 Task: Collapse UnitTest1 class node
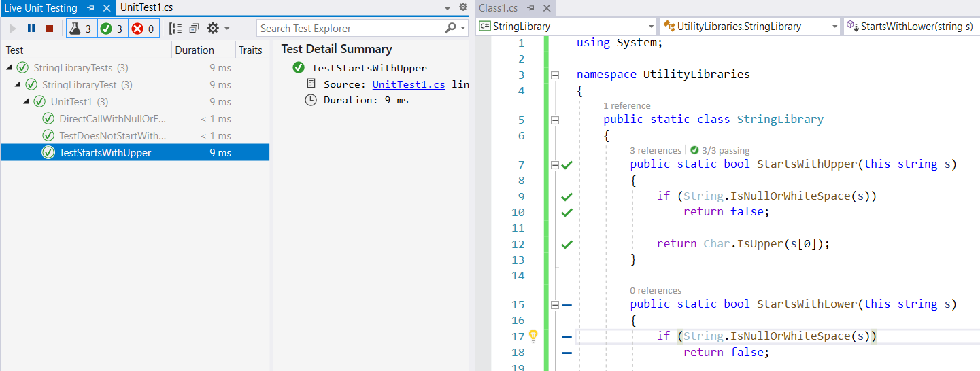click(27, 102)
